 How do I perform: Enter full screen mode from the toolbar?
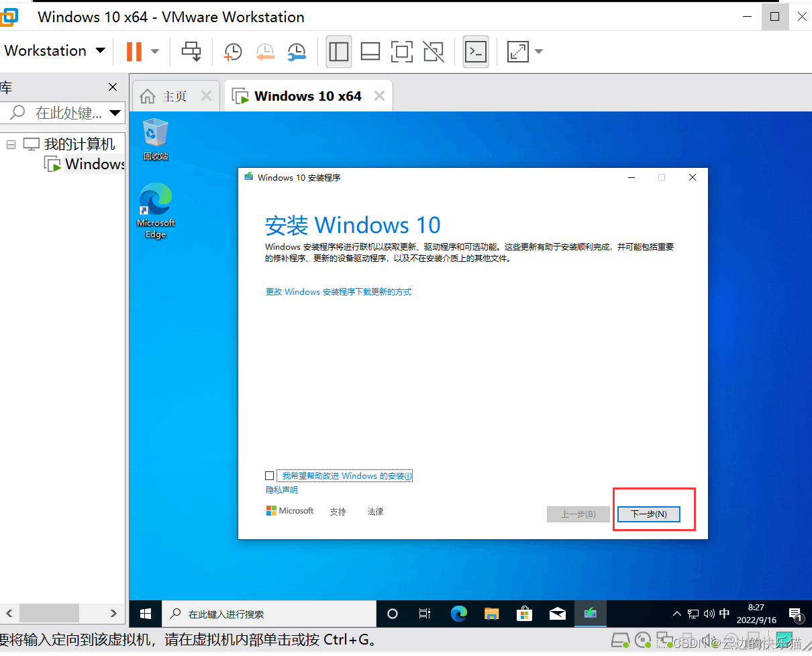402,52
